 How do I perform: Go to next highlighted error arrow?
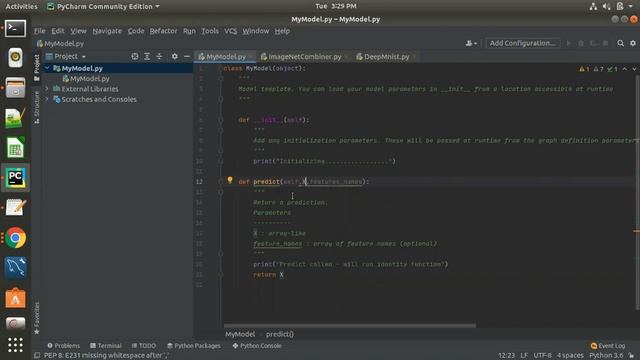(x=634, y=69)
